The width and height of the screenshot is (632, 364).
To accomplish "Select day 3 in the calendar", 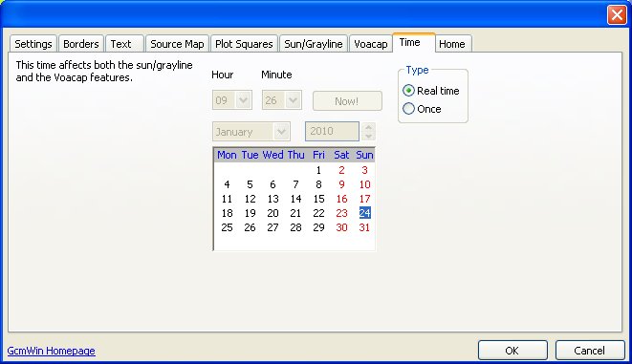I will coord(364,170).
